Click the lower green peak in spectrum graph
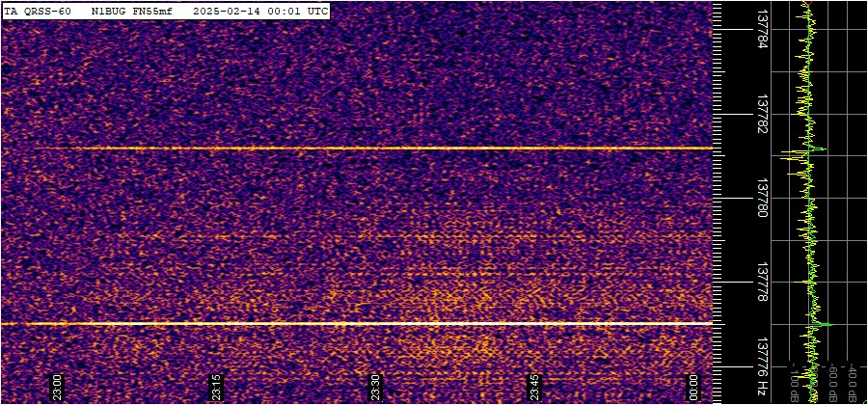Screen dimensions: 868x405 tap(827, 325)
